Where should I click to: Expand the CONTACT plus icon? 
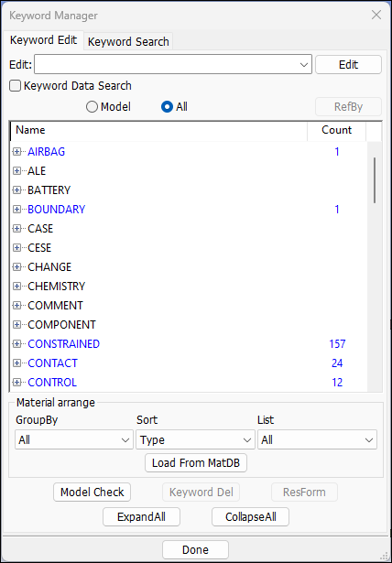tap(16, 363)
